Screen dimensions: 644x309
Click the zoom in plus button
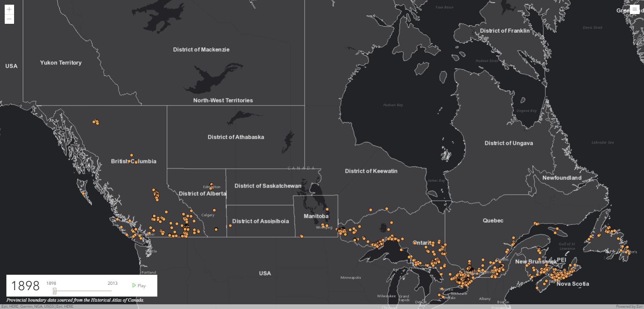[9, 9]
